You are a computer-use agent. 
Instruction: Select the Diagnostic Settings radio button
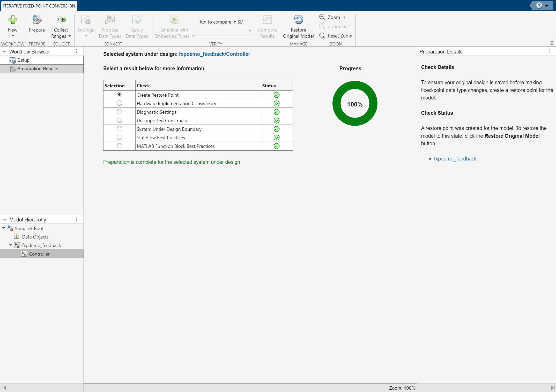tap(119, 112)
